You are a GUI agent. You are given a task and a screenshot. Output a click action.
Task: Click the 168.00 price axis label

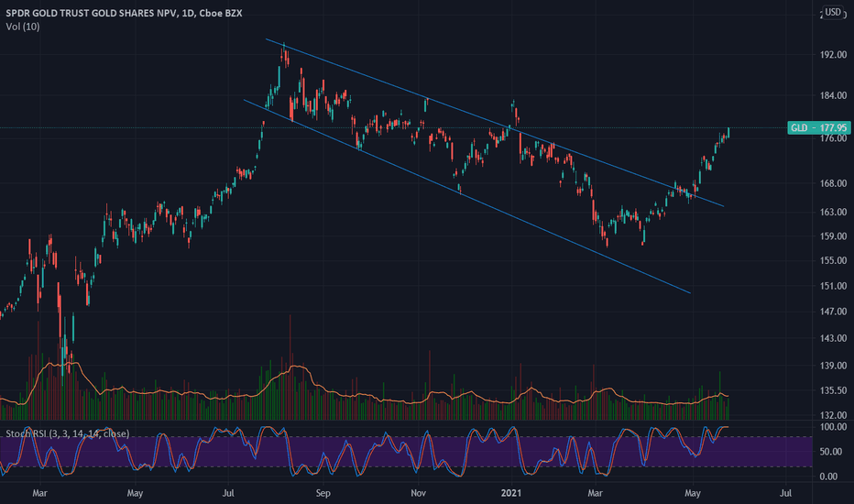coord(833,183)
